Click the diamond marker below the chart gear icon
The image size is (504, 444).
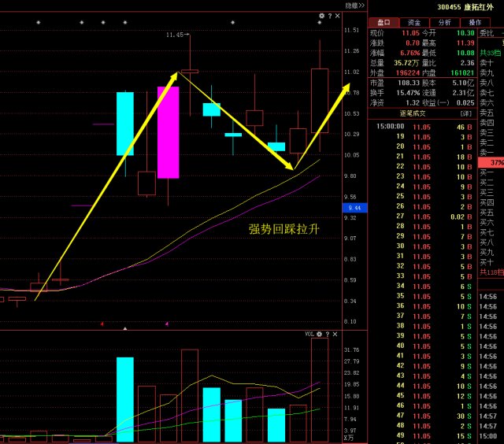pos(319,23)
